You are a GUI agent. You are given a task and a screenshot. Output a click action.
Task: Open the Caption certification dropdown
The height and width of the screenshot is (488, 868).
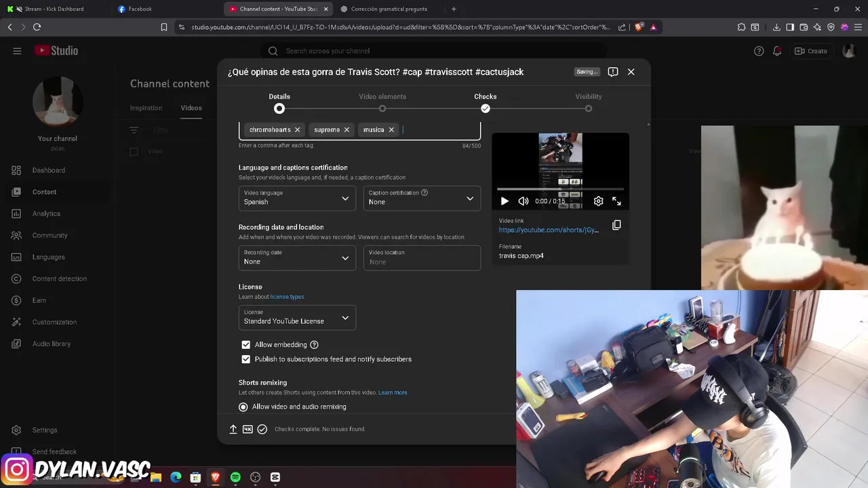tap(422, 199)
